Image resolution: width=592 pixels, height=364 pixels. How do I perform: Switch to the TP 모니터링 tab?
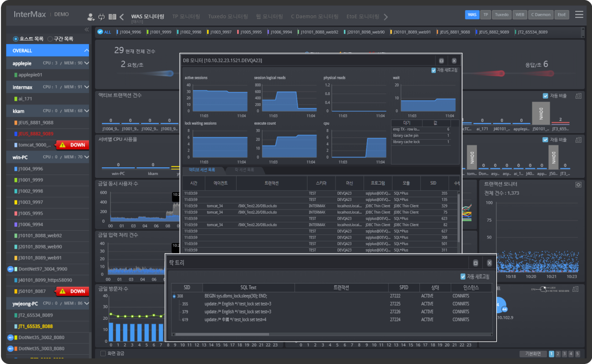point(186,17)
